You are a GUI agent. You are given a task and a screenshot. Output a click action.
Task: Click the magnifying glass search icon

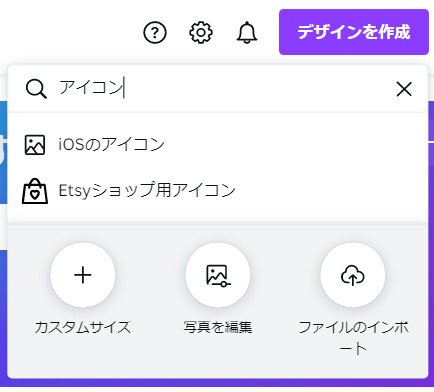[36, 89]
